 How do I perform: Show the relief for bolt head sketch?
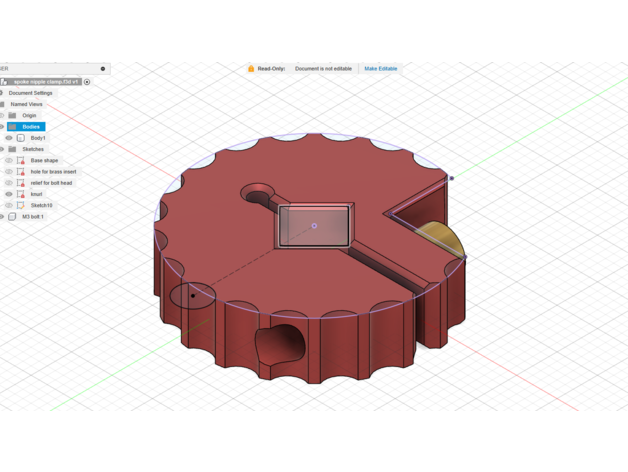(x=9, y=183)
